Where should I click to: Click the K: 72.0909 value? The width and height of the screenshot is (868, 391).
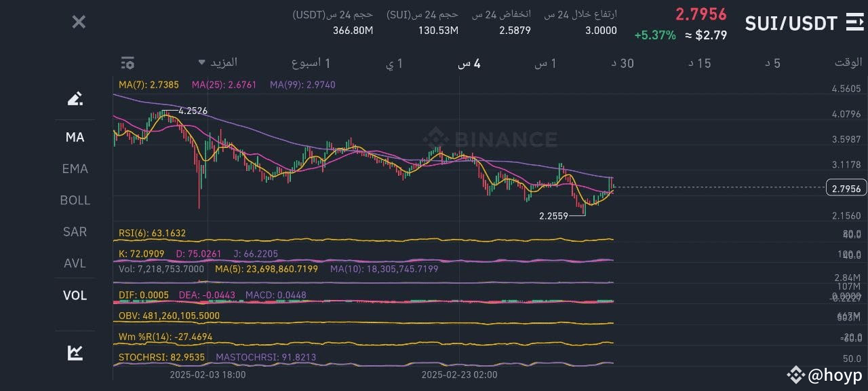(141, 254)
